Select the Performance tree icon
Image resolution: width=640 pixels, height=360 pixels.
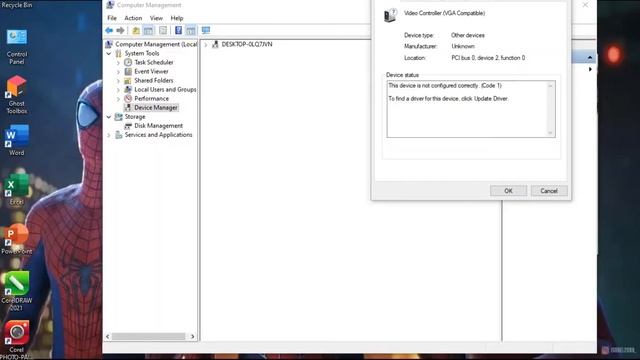click(128, 98)
